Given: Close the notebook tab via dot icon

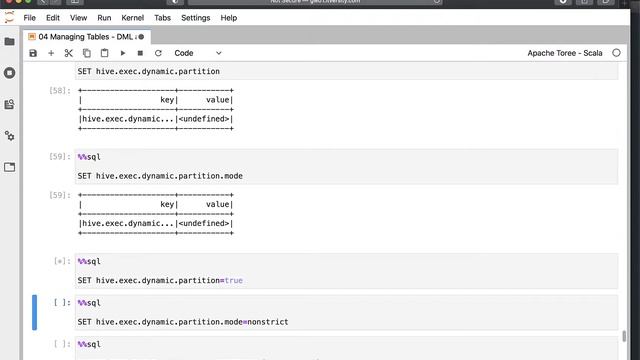Looking at the screenshot, I should tap(141, 37).
